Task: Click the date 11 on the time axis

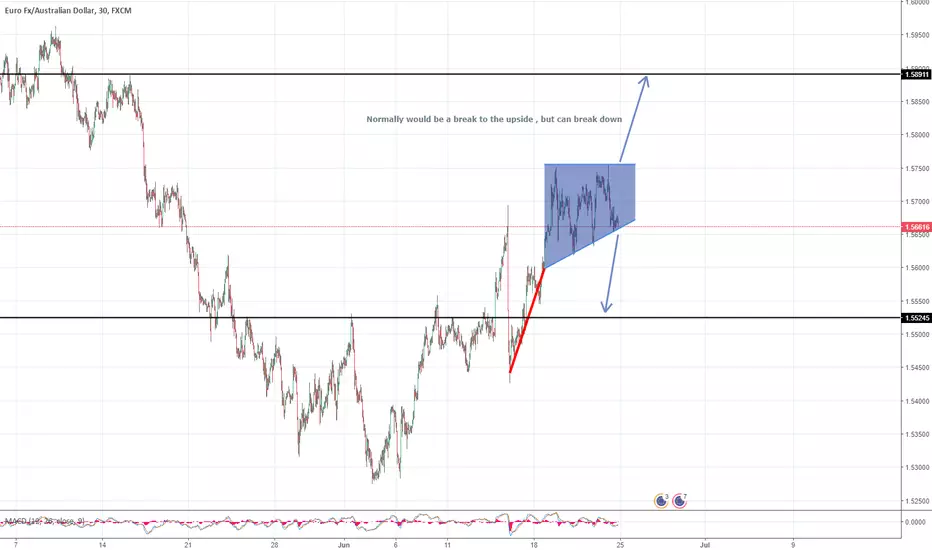Action: (448, 545)
